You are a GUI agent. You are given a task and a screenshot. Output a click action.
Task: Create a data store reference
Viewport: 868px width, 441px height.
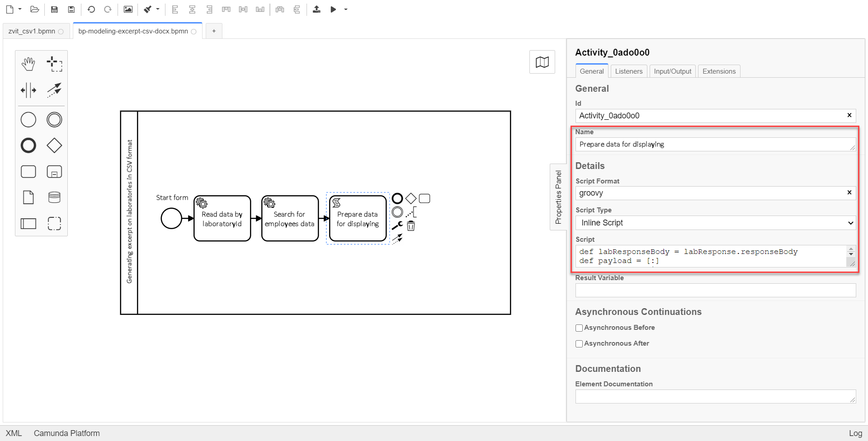pyautogui.click(x=54, y=197)
